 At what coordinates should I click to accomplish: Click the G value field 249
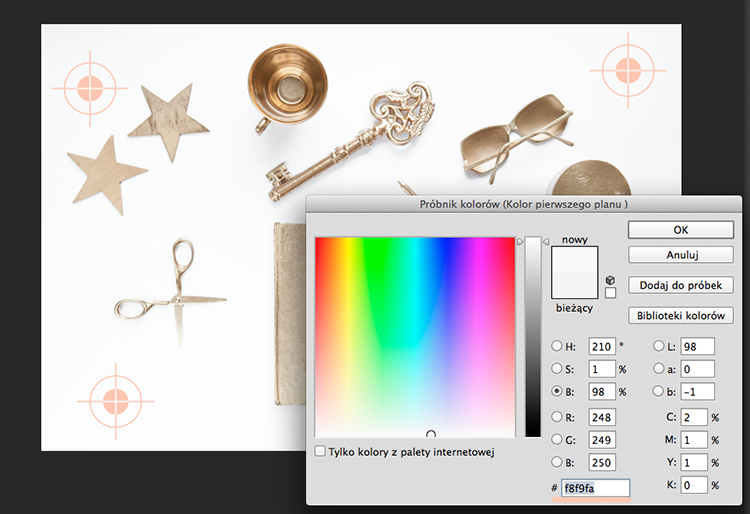coord(602,440)
